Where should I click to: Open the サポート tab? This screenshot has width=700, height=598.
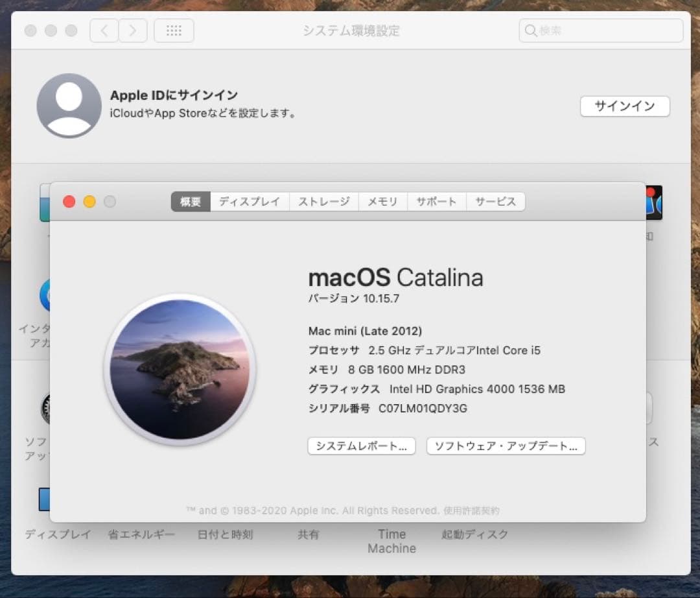(x=436, y=202)
